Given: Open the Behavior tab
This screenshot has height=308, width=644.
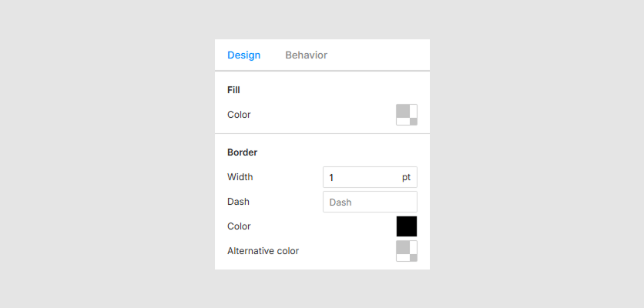Looking at the screenshot, I should [306, 55].
